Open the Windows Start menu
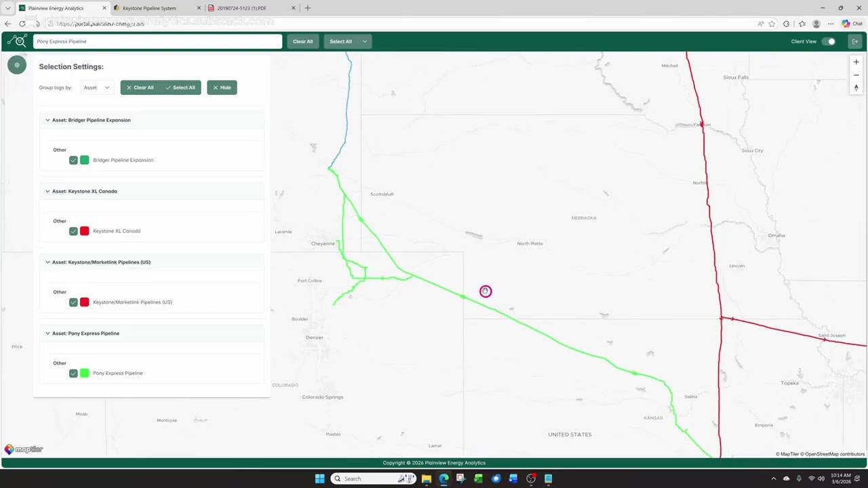Viewport: 868px width, 488px height. (319, 479)
